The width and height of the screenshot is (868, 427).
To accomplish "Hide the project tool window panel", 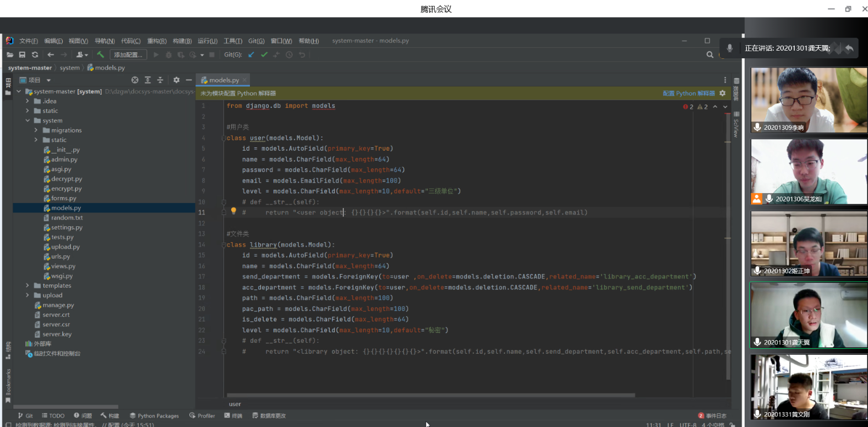I will click(x=189, y=80).
